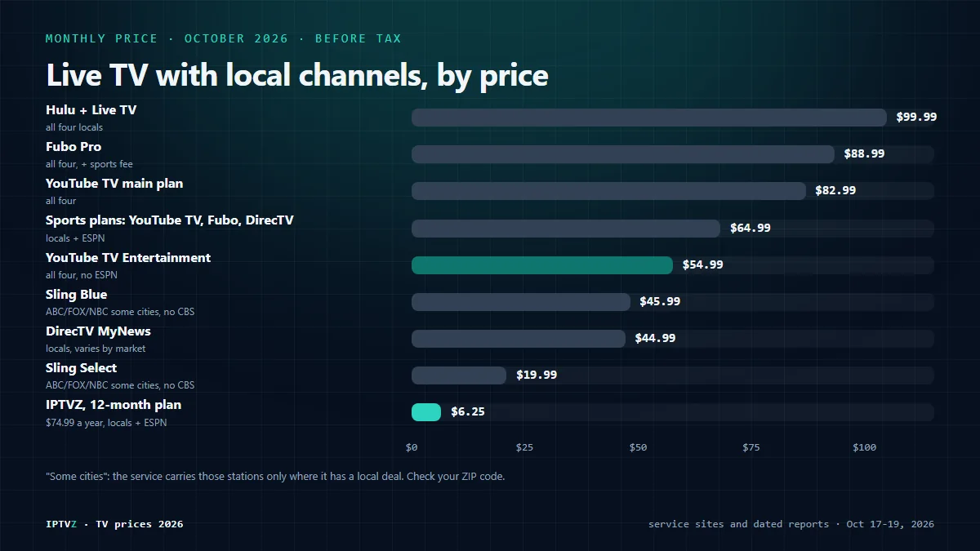Screen dimensions: 980x551
Task: Select the 'YouTube TV main plan' label
Action: point(114,184)
